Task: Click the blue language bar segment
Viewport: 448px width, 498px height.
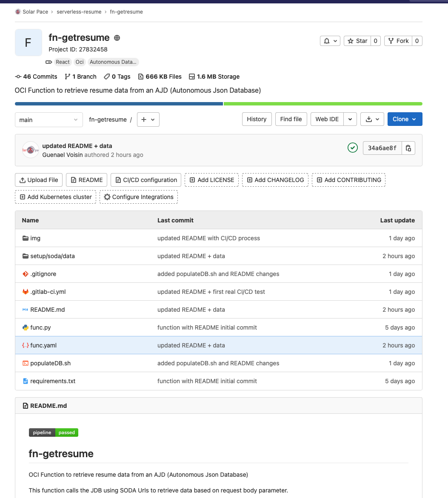Action: [119, 104]
